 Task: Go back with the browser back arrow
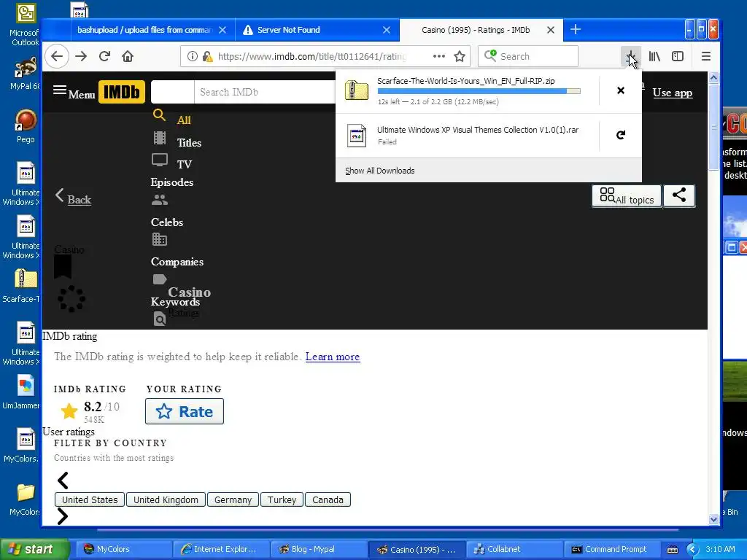[x=57, y=56]
